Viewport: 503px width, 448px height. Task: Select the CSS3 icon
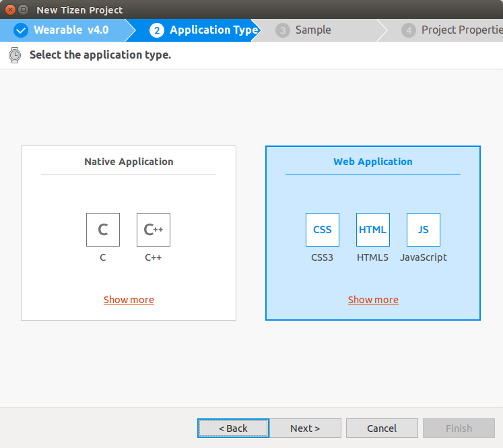323,230
